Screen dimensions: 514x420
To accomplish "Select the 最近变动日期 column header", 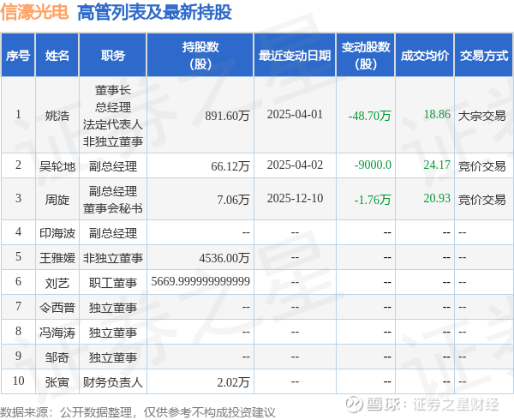I will 295,56.
